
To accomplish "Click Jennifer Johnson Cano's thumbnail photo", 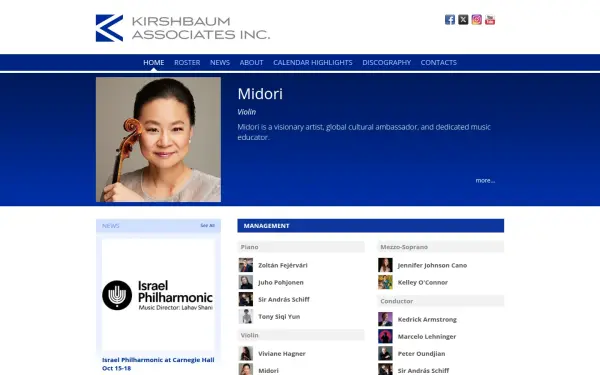I will [385, 265].
